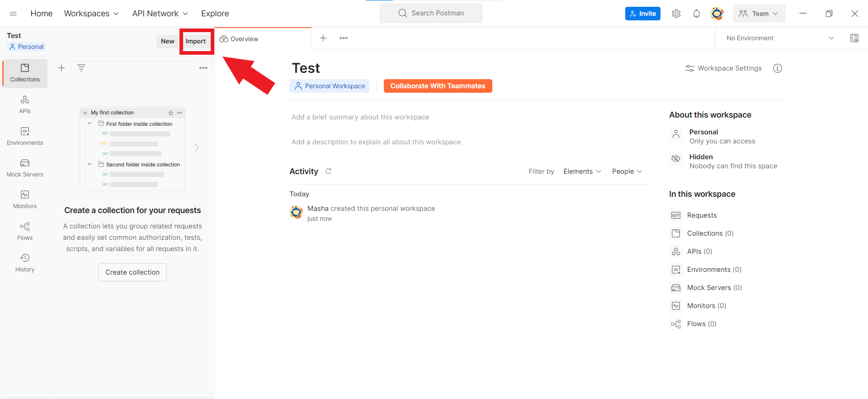
Task: Click the New button
Action: click(168, 41)
